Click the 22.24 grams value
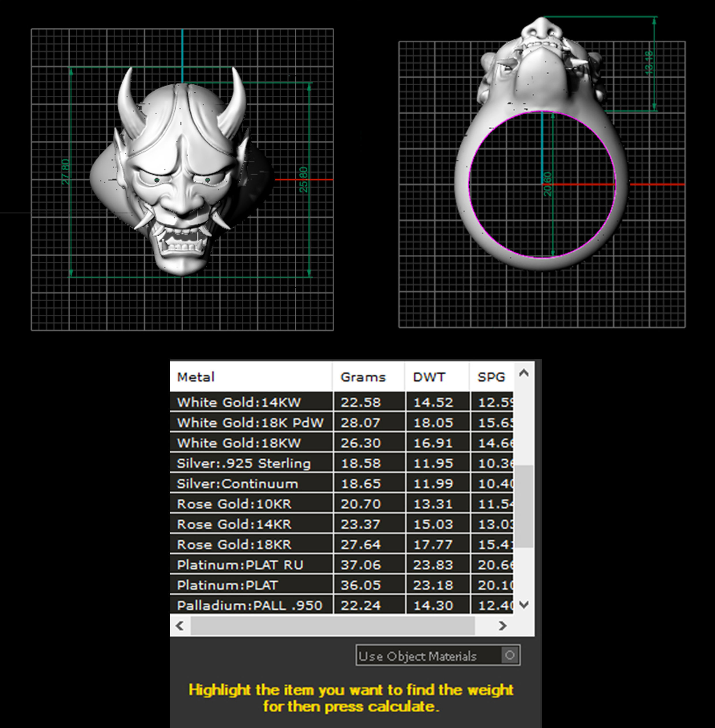The width and height of the screenshot is (715, 728). pyautogui.click(x=360, y=605)
